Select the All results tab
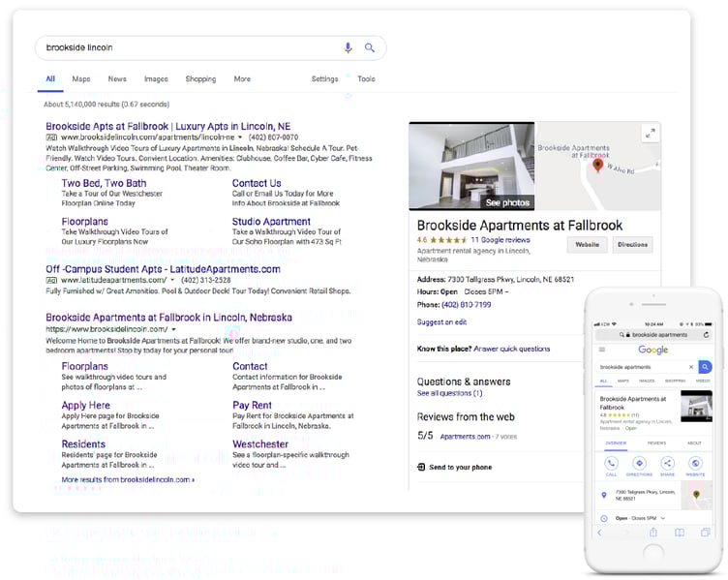The height and width of the screenshot is (580, 728). [50, 79]
